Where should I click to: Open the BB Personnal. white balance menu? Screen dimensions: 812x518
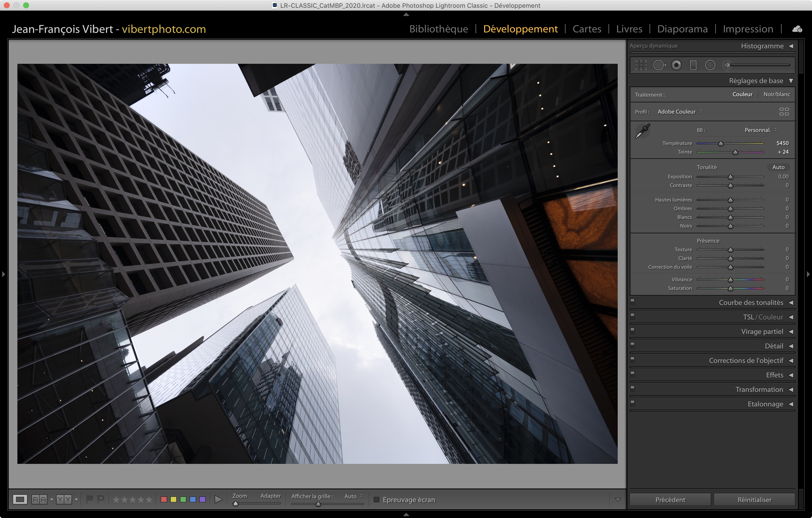click(761, 130)
